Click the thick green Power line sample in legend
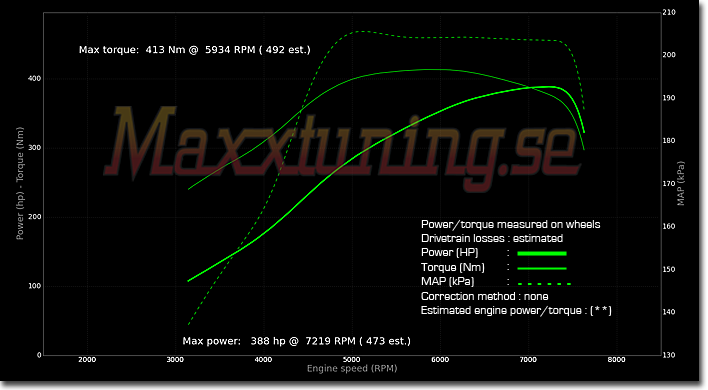Image resolution: width=708 pixels, height=390 pixels. (x=542, y=254)
